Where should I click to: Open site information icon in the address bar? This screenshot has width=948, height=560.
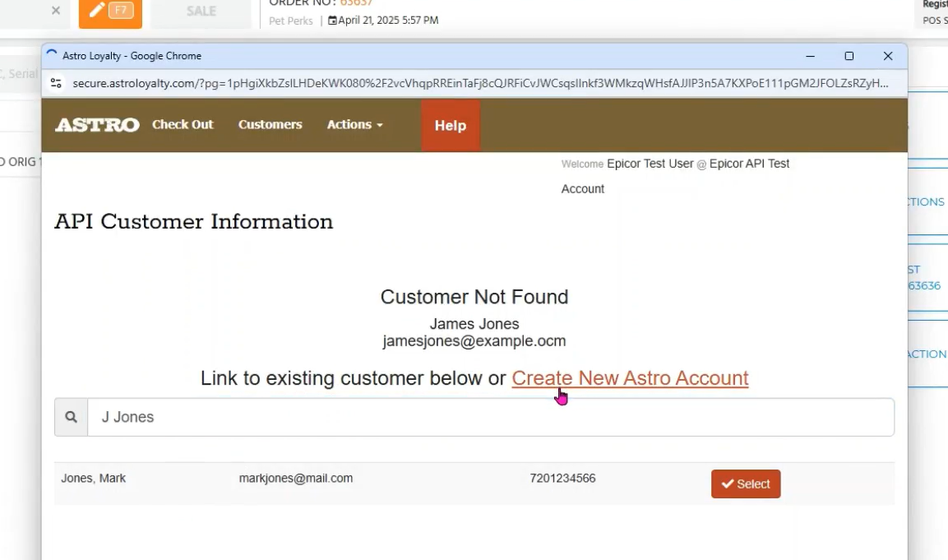pyautogui.click(x=56, y=83)
